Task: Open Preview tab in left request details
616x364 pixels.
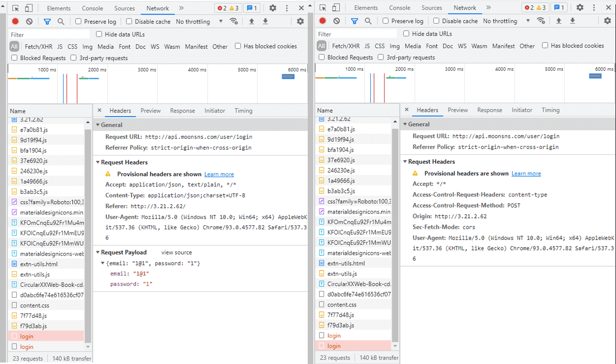Action: click(x=151, y=111)
